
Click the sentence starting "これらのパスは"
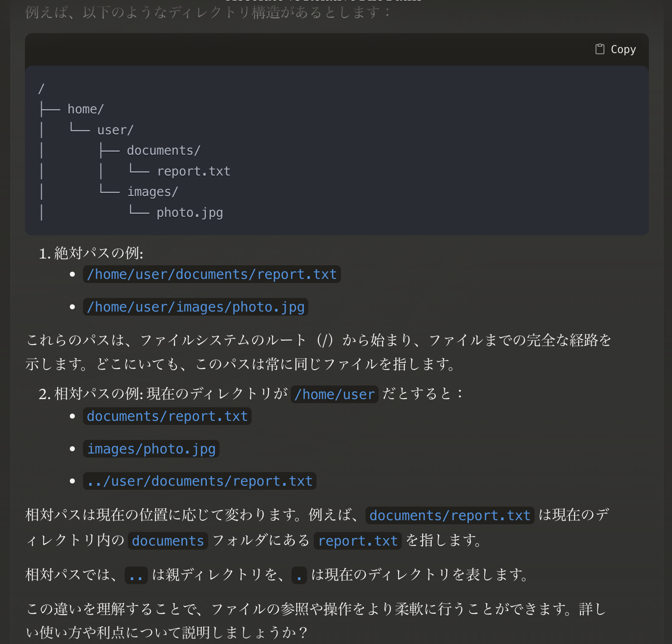tap(319, 352)
